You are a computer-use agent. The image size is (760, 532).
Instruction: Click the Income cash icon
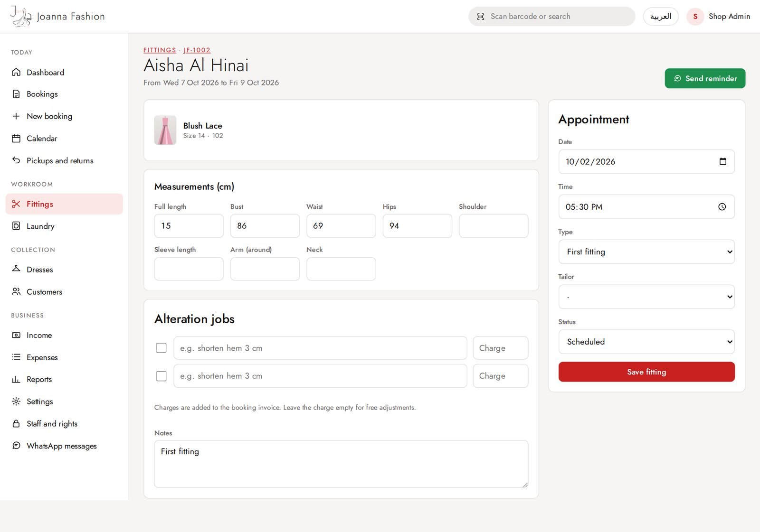[16, 335]
